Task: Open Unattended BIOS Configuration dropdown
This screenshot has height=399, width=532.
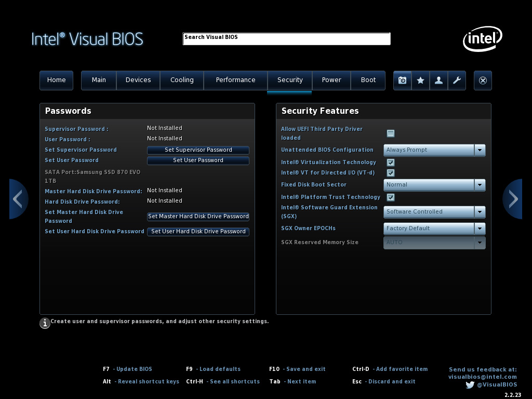Action: [x=434, y=150]
